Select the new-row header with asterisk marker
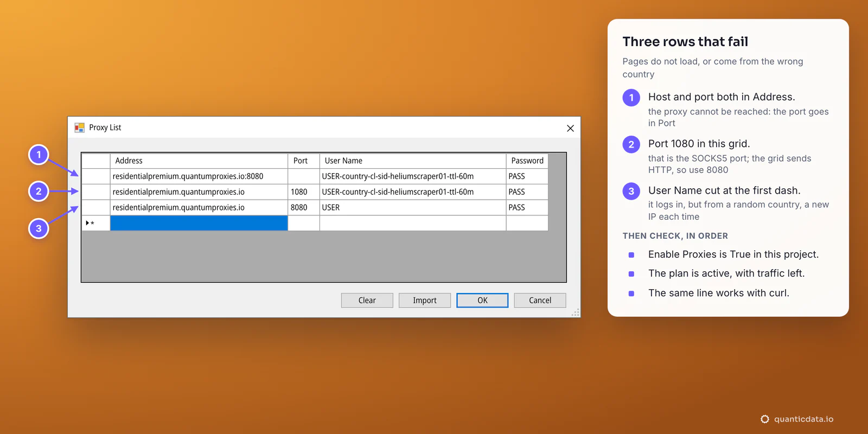 point(96,223)
